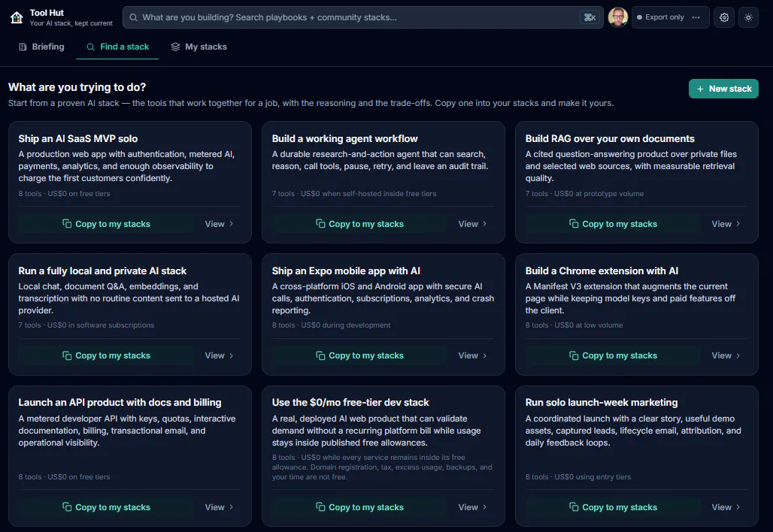The width and height of the screenshot is (773, 532).
Task: View the $0/mo free-tier dev stack
Action: click(472, 507)
